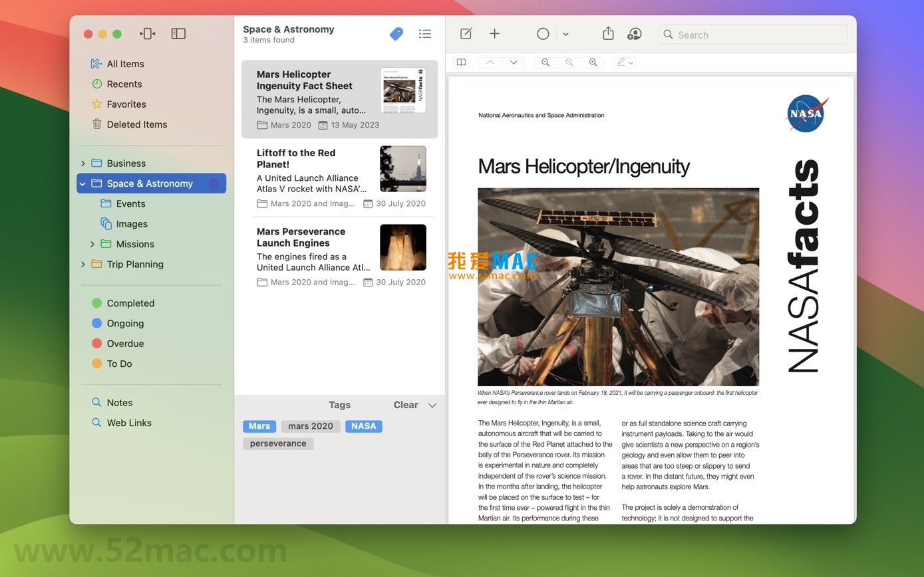Screen dimensions: 924x577
Task: Open the Liftoff to the Red Planet thumbnail
Action: tap(403, 168)
